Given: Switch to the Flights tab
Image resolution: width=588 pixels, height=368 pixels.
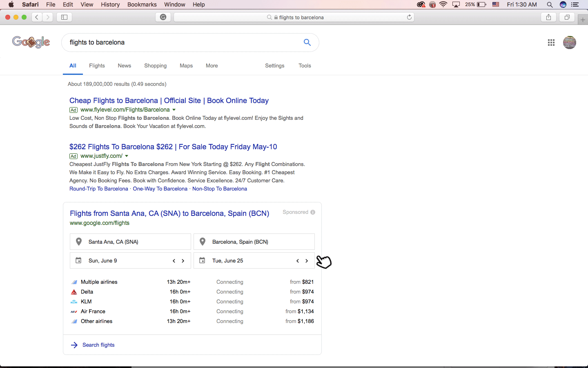Looking at the screenshot, I should [97, 65].
